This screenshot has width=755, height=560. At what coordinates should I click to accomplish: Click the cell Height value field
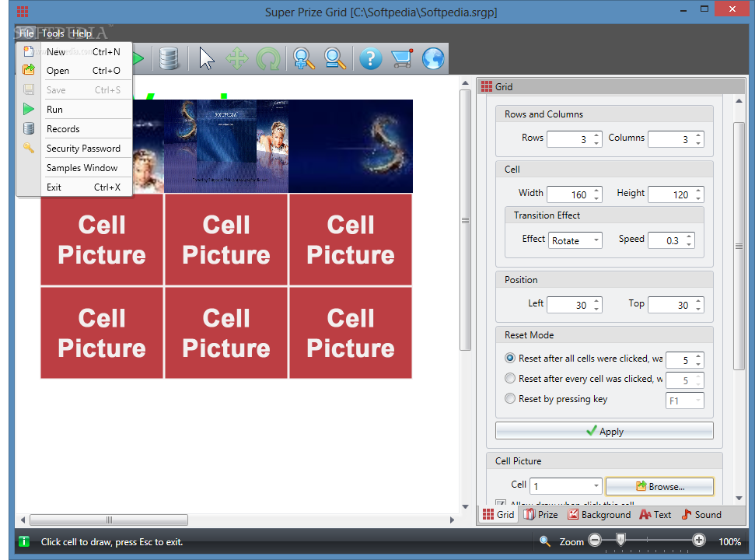click(676, 194)
